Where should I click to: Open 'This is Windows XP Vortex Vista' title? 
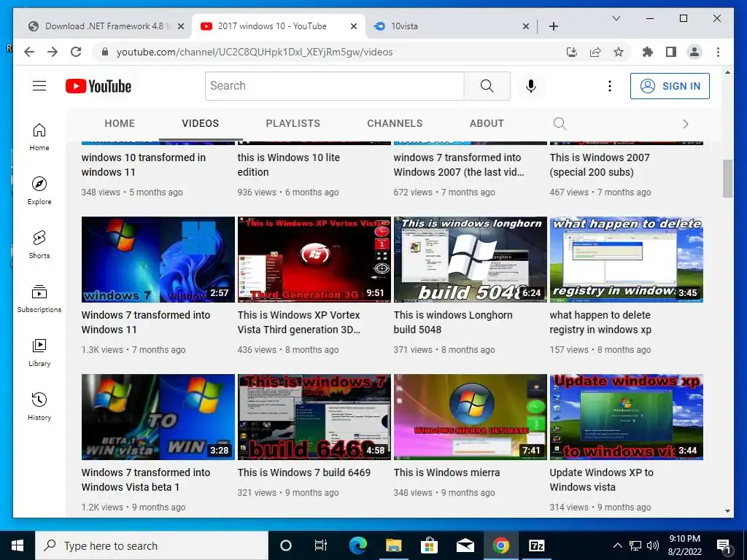pos(298,322)
